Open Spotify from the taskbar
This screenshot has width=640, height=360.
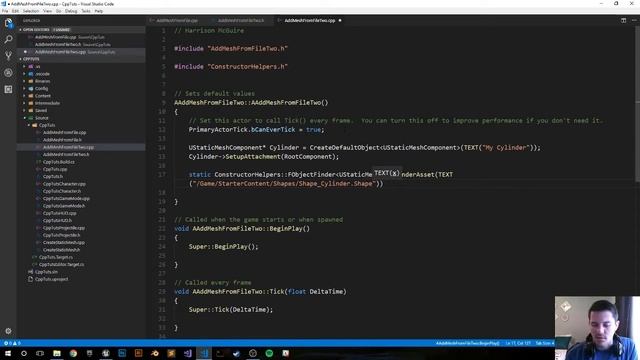269,353
